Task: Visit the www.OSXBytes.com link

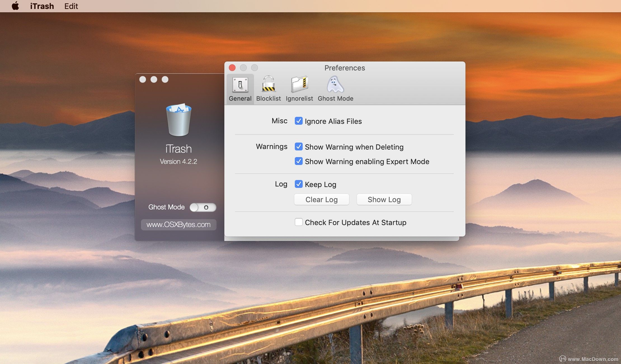Action: click(178, 225)
